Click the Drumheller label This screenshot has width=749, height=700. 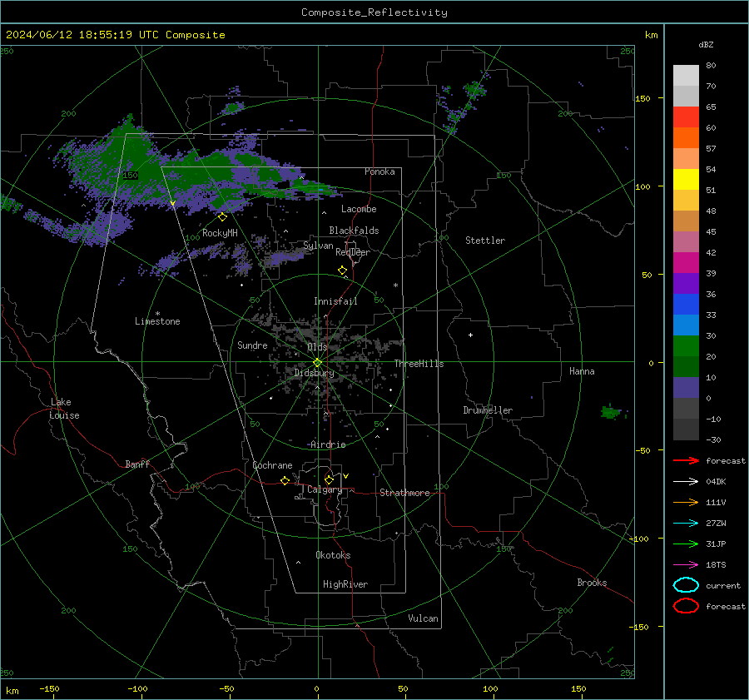coord(488,410)
